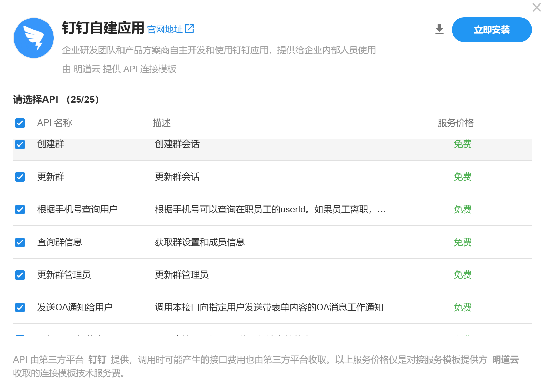Click 免费 price in the 更新群 row
Image resolution: width=546 pixels, height=392 pixels.
(463, 177)
